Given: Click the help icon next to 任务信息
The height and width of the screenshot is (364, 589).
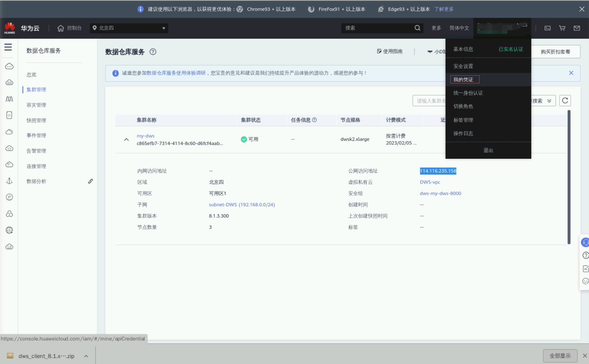Looking at the screenshot, I should (x=314, y=120).
